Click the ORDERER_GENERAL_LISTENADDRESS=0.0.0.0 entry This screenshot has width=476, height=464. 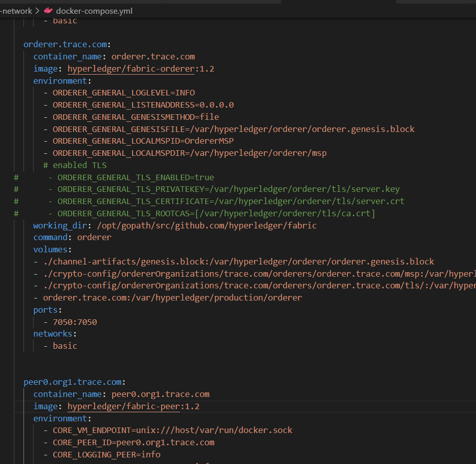coord(143,105)
